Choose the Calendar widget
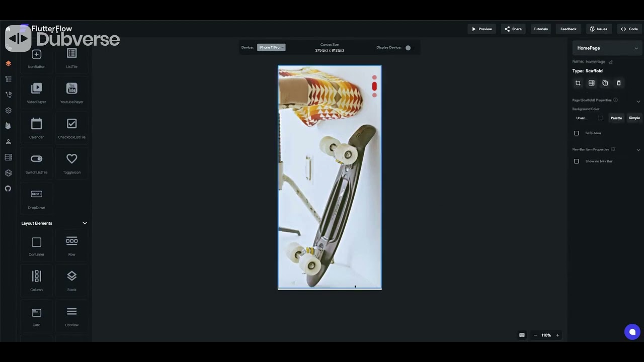The image size is (644, 362). [x=36, y=129]
